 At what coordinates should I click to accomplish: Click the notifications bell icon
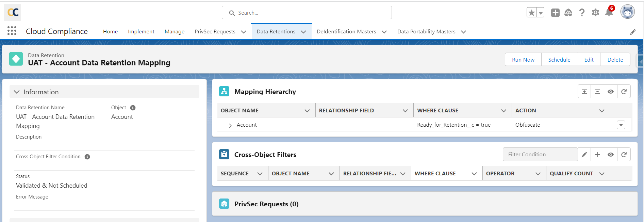click(x=609, y=13)
